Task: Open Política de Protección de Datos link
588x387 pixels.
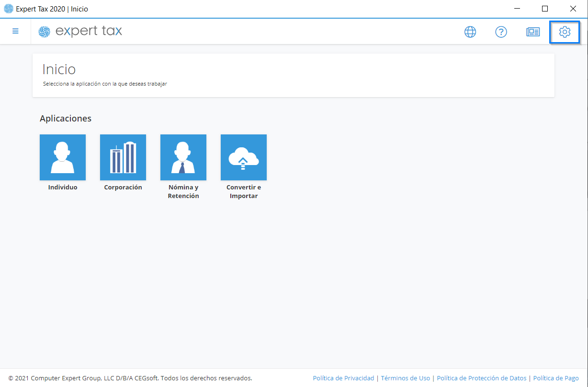Action: click(482, 378)
